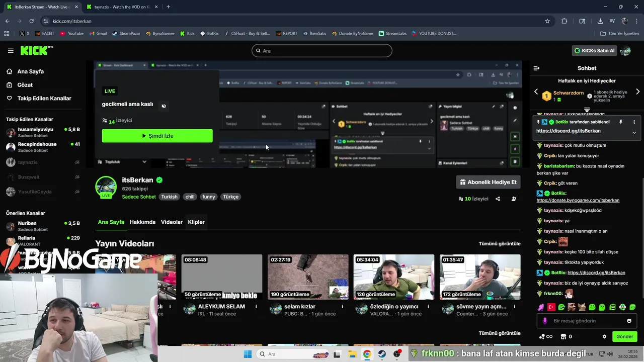Open offline channel taynazis in sidebar

[x=43, y=162]
